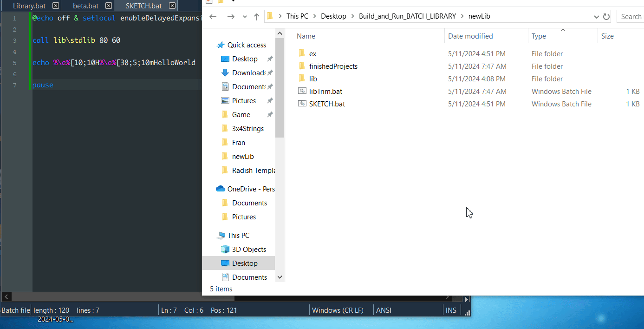
Task: Select the SKETCH.bat file icon in Explorer
Action: pos(302,104)
